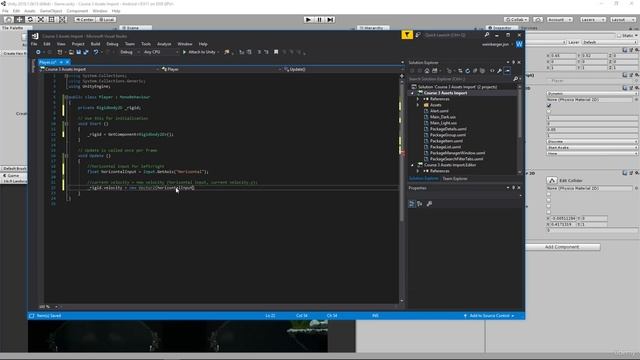The height and width of the screenshot is (360, 640).
Task: Select Unity's Rotate tool
Action: tap(30, 20)
